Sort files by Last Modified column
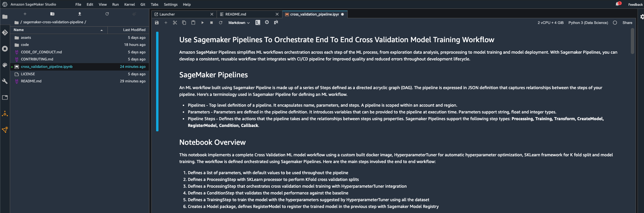644x213 pixels. (128, 30)
